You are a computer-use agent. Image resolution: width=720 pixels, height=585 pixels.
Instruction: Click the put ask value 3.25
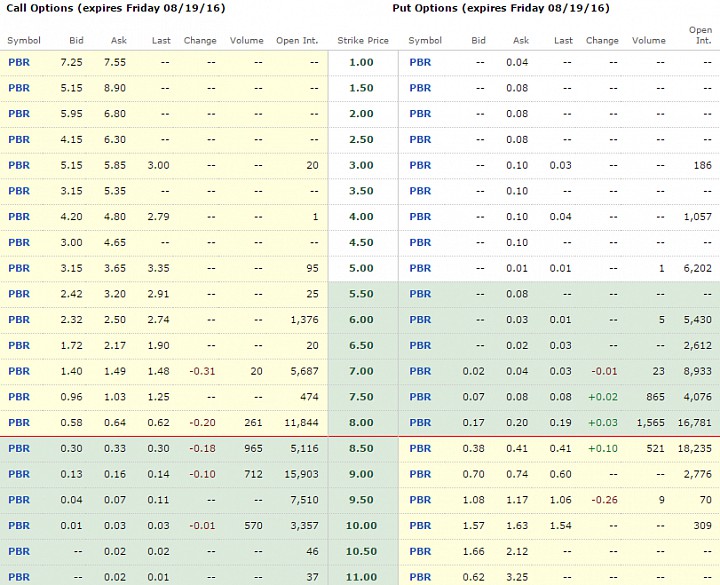click(x=517, y=577)
